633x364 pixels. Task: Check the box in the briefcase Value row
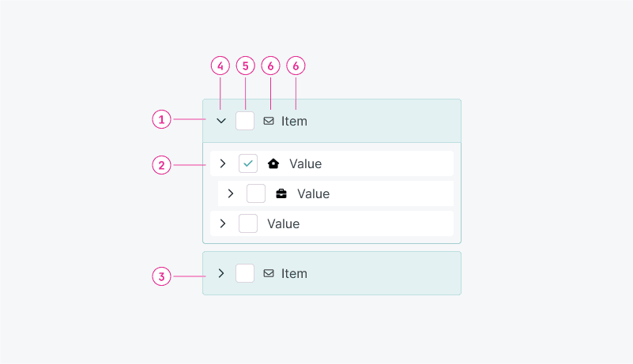[256, 193]
